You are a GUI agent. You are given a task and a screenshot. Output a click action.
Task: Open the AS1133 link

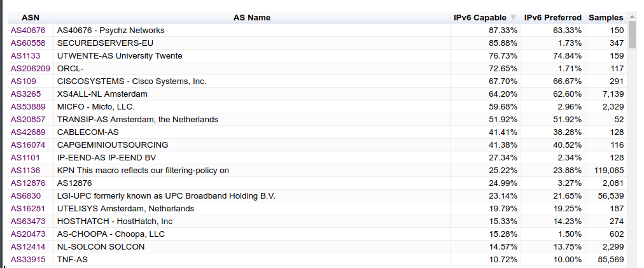(x=25, y=56)
